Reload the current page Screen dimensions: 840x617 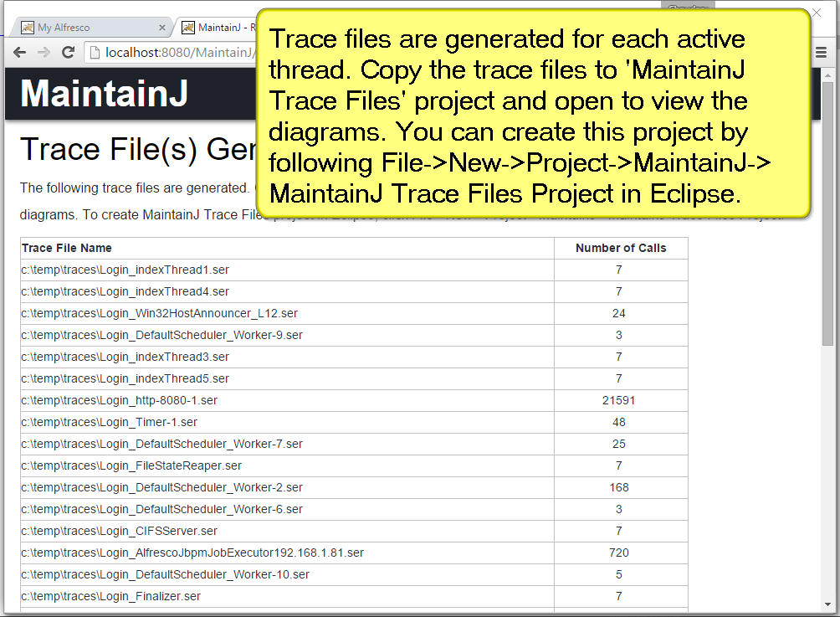[x=69, y=53]
